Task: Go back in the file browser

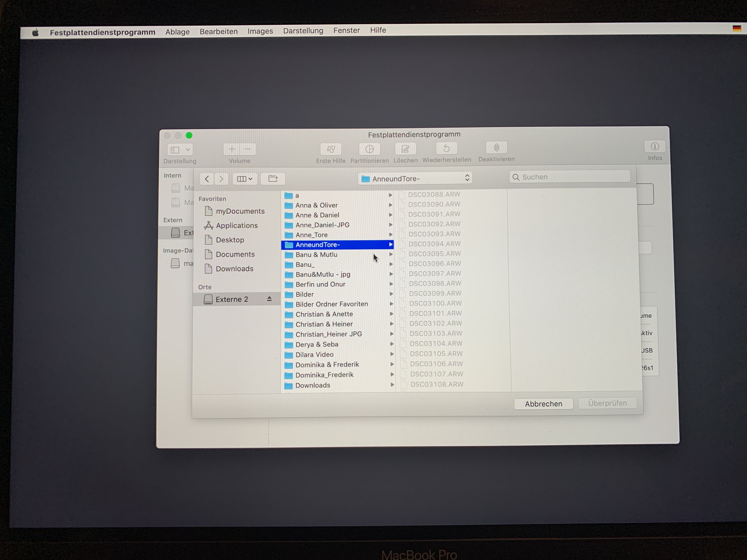Action: click(x=207, y=179)
